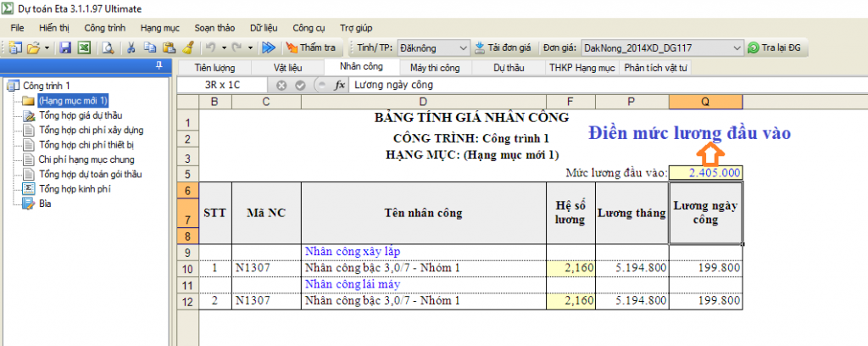Click the format painter brush icon
This screenshot has width=868, height=346.
pyautogui.click(x=187, y=48)
